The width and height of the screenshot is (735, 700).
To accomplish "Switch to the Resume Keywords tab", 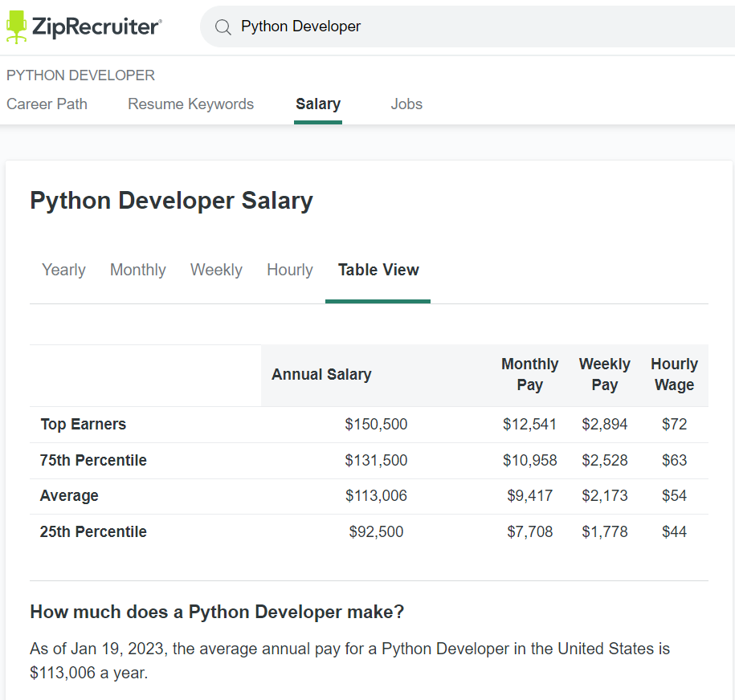I will click(190, 104).
